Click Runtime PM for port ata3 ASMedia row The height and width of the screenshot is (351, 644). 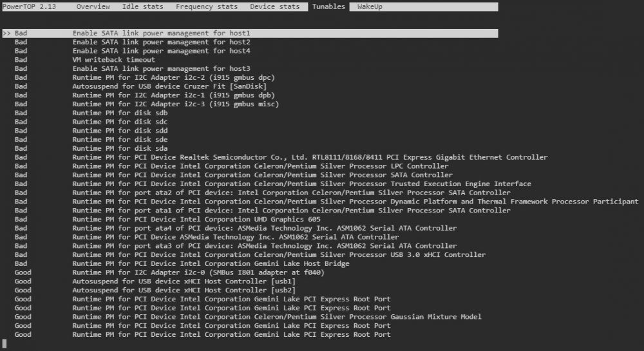[235, 246]
